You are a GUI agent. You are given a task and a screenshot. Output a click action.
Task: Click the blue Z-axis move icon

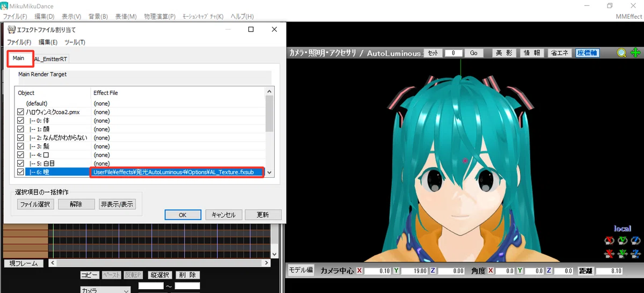coord(635,253)
